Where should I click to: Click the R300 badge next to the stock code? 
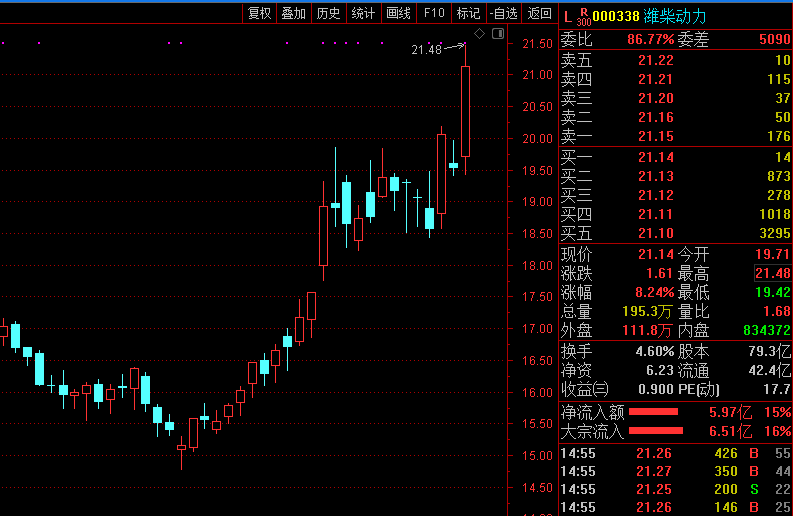tap(584, 16)
